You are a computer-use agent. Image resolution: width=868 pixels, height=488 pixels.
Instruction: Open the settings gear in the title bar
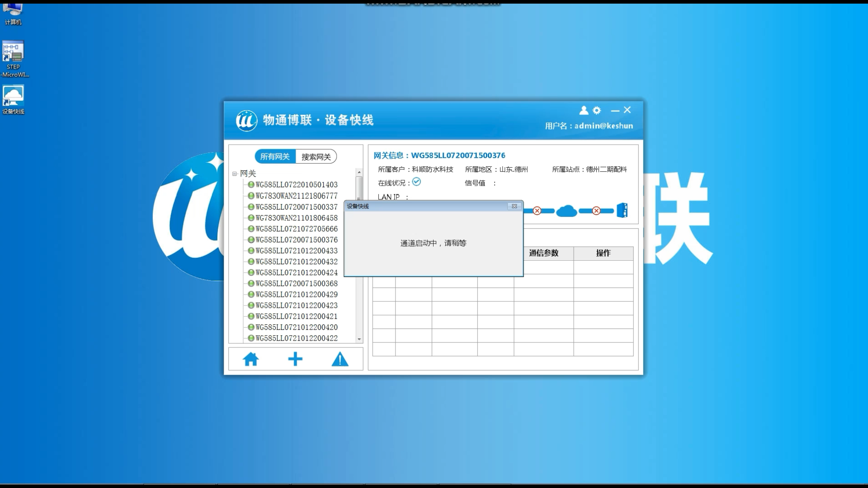(597, 110)
